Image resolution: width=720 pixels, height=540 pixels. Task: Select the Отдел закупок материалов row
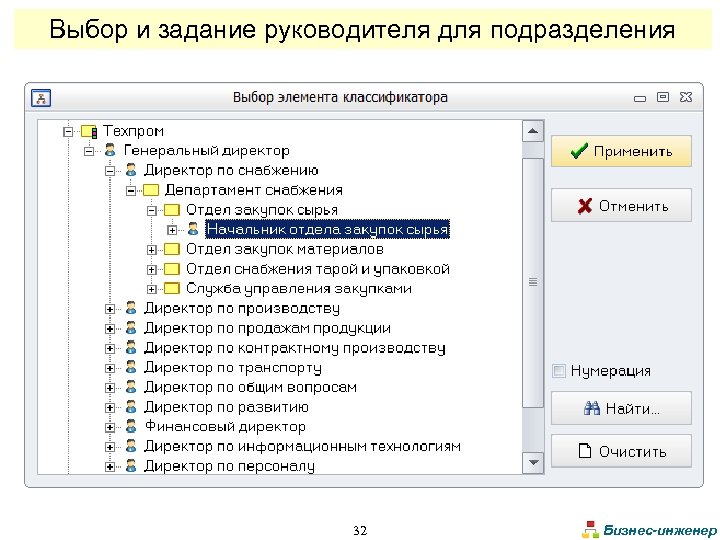[285, 249]
